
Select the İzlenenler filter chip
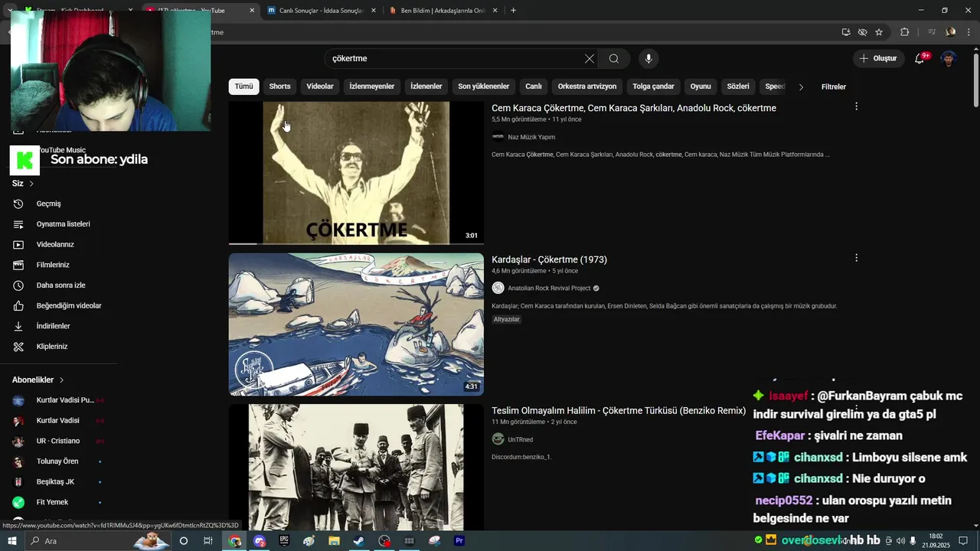[x=426, y=86]
